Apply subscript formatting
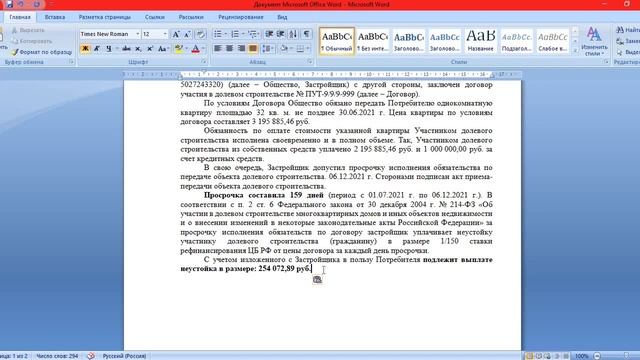Image resolution: width=640 pixels, height=360 pixels. 138,49
